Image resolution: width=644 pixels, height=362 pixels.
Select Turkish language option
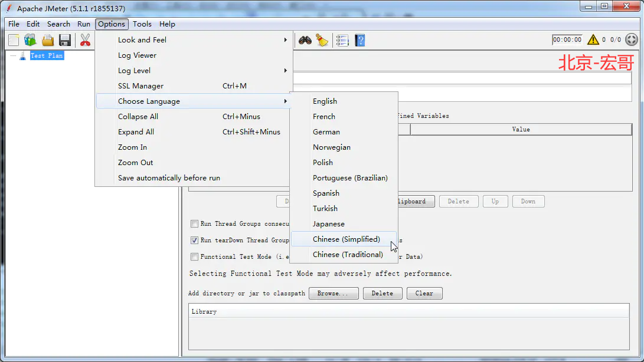point(344,209)
